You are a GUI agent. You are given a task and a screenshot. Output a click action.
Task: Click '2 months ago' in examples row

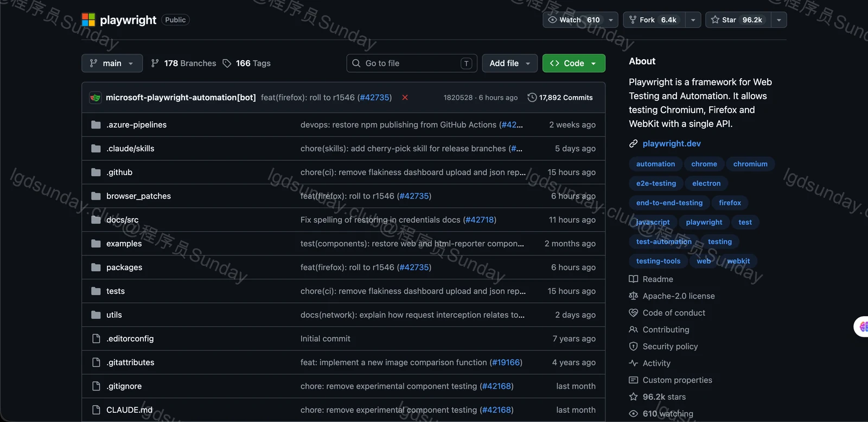click(x=570, y=244)
